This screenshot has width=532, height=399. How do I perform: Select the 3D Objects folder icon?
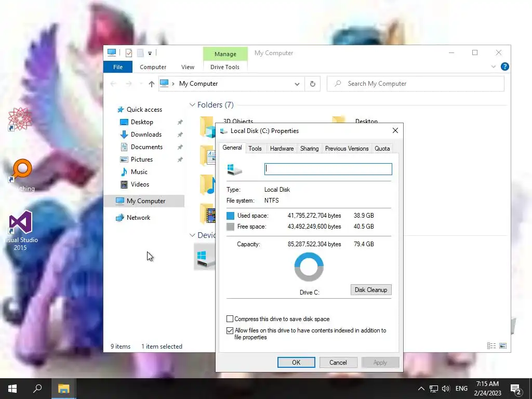tap(207, 127)
